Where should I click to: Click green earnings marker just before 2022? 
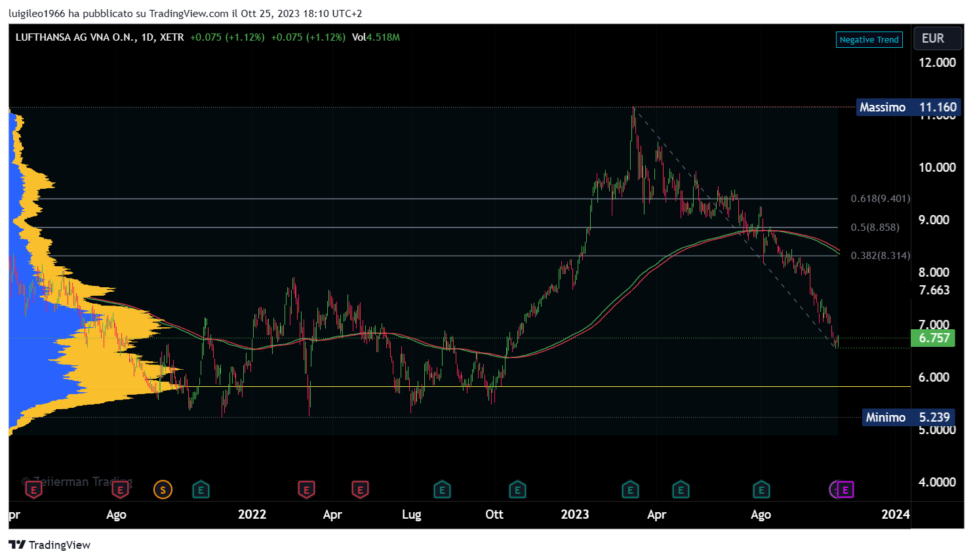pos(201,490)
